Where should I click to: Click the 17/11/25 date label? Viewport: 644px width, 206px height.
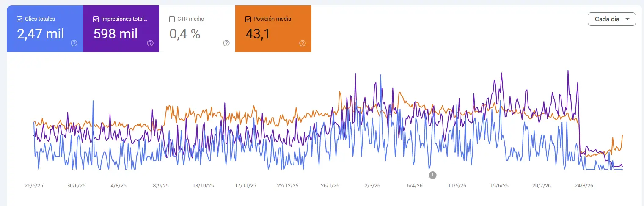pos(245,186)
